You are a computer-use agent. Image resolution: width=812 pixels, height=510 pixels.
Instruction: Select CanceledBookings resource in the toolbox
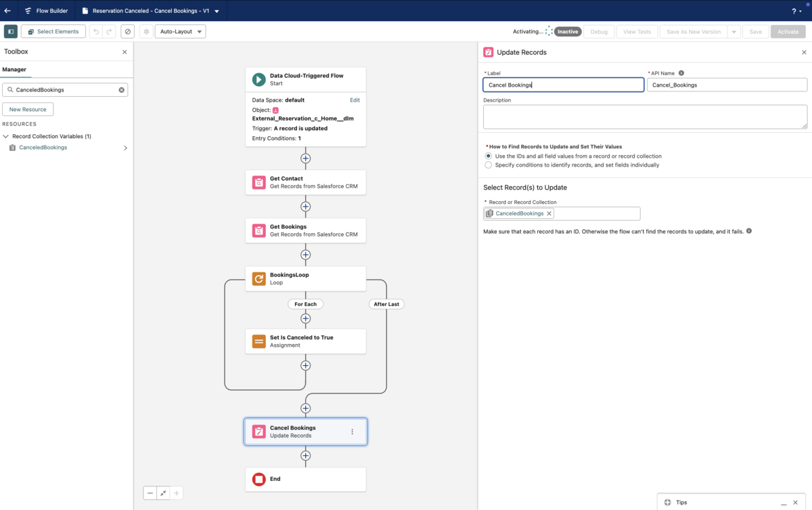(43, 148)
